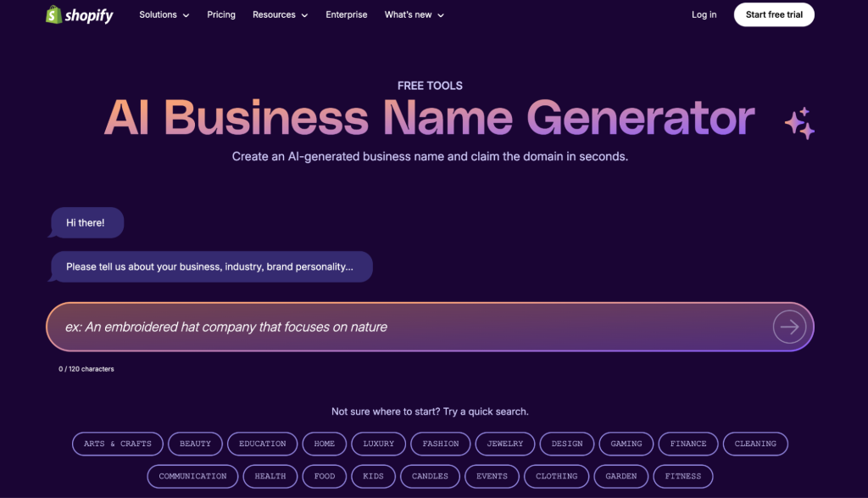Click the '0 / 120 characters' counter

click(x=86, y=369)
